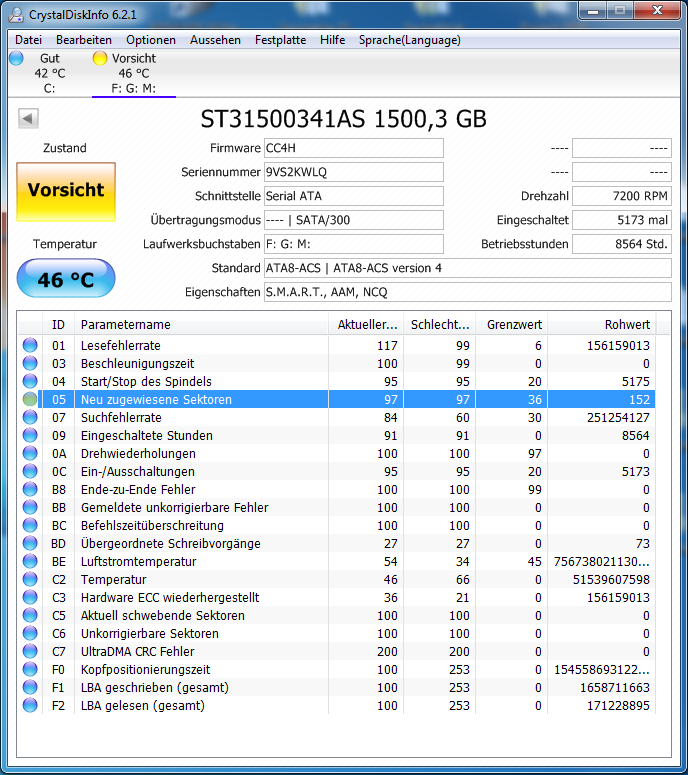Click the Übertragungsmodus field SATA/300

click(354, 220)
